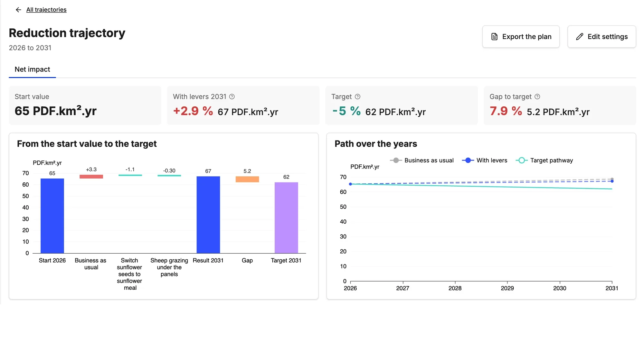Click the Start 2026 blue bar
This screenshot has height=358, width=644.
52,216
